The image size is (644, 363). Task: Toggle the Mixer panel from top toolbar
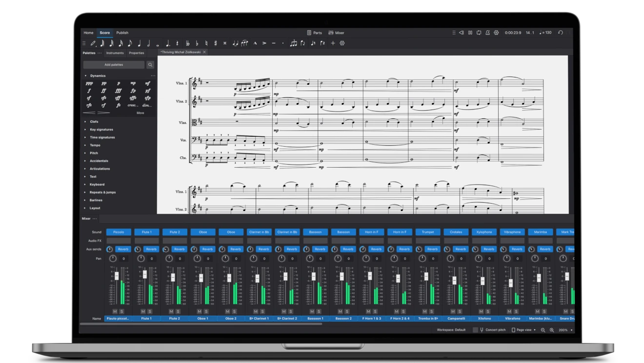(336, 33)
